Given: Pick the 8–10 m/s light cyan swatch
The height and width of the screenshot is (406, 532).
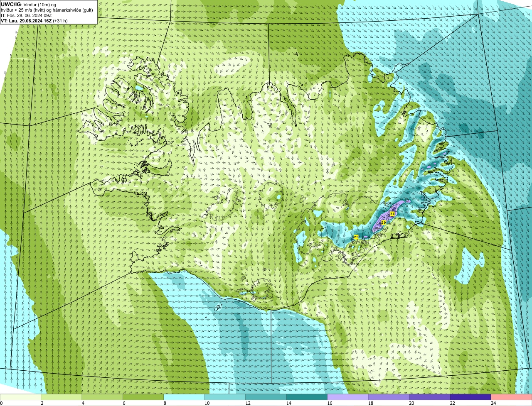Looking at the screenshot, I should 184,397.
